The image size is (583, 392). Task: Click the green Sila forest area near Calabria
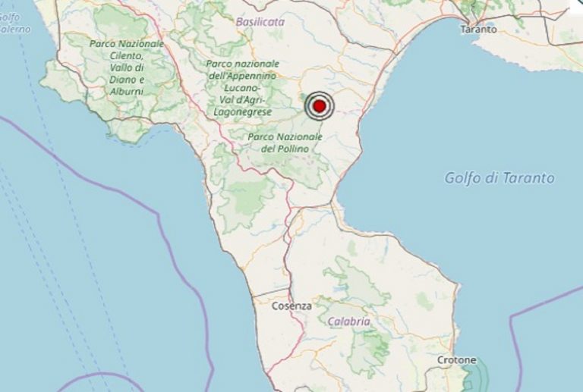[x=357, y=281]
